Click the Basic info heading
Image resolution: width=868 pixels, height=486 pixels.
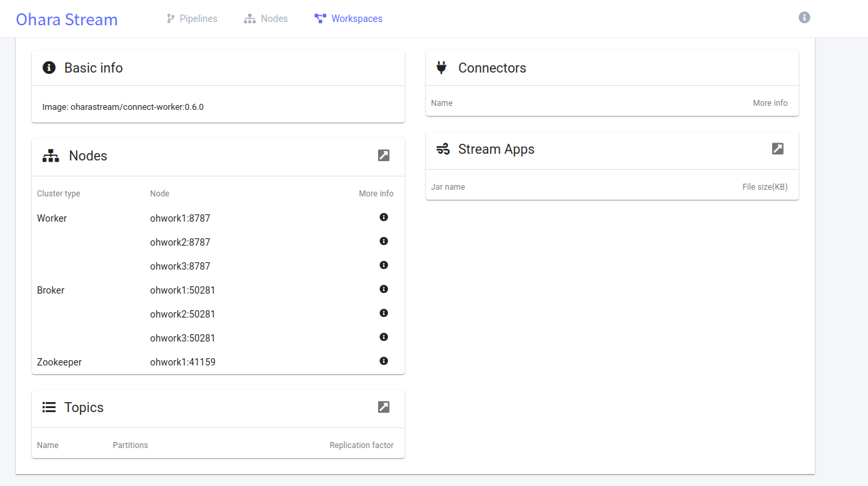tap(93, 68)
